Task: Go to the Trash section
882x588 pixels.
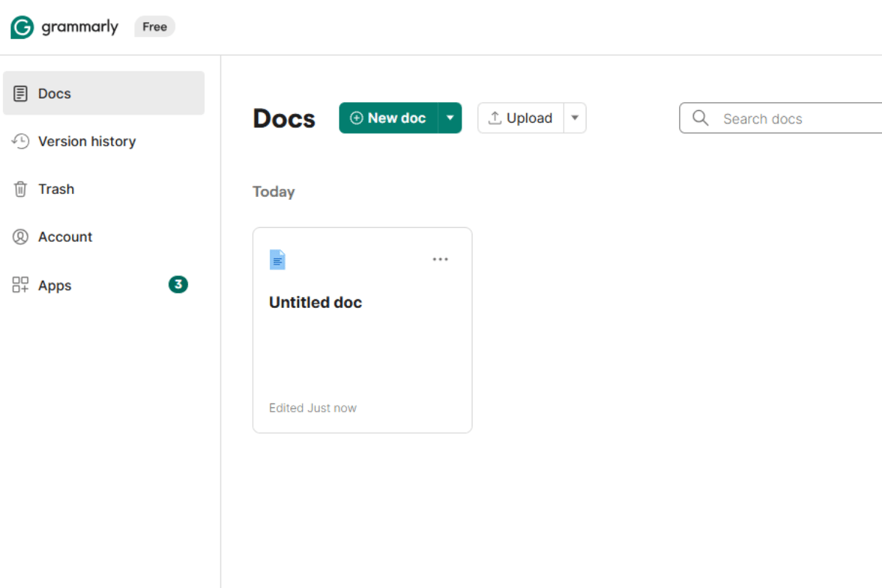Action: 56,189
